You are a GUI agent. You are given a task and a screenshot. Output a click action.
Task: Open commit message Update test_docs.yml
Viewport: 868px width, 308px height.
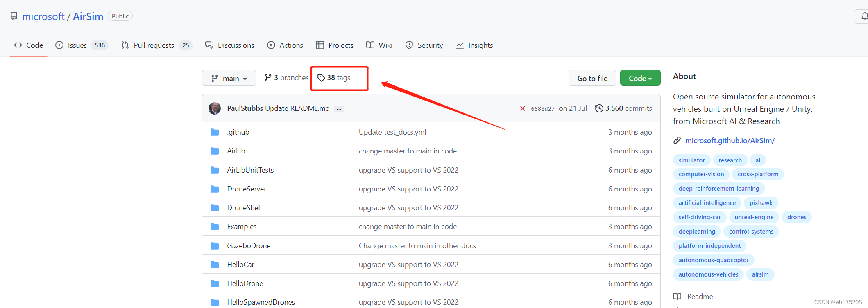coord(392,132)
